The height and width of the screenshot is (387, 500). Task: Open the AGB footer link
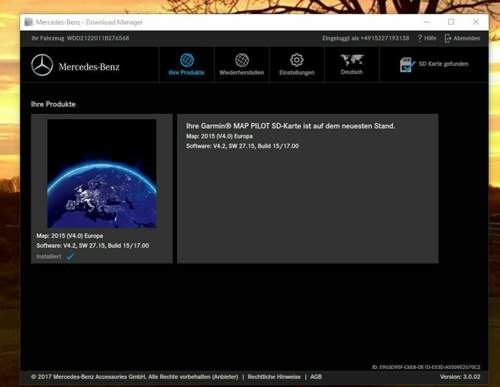click(x=316, y=377)
